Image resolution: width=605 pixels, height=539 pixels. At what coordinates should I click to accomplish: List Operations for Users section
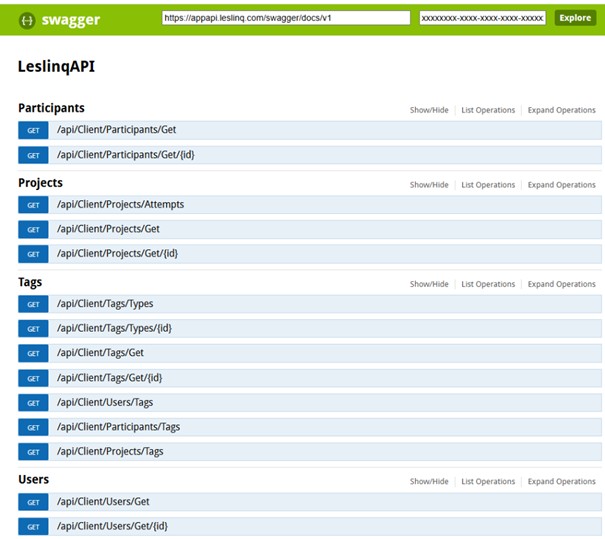(488, 482)
